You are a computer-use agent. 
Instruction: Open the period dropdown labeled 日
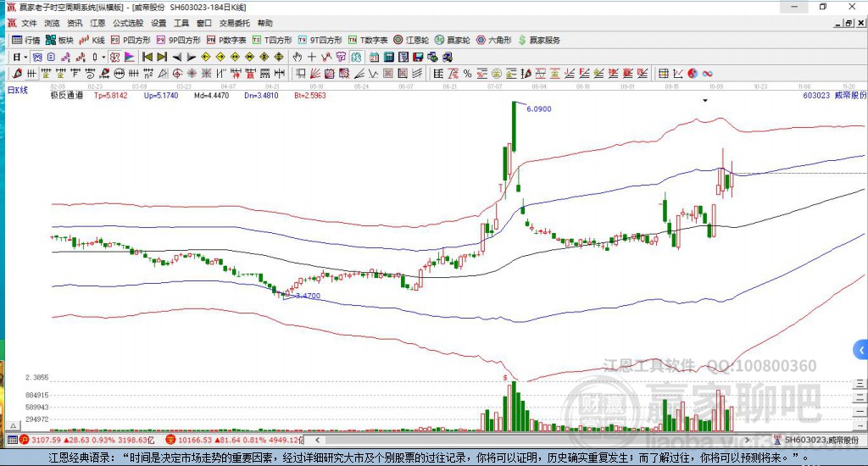pos(19,57)
